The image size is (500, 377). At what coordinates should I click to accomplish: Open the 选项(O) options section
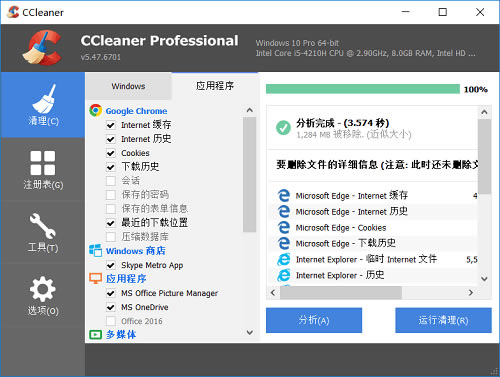[43, 296]
